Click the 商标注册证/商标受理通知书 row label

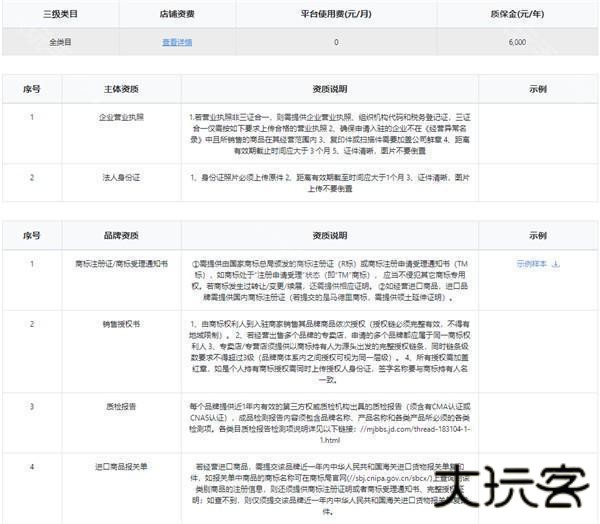[x=121, y=264]
